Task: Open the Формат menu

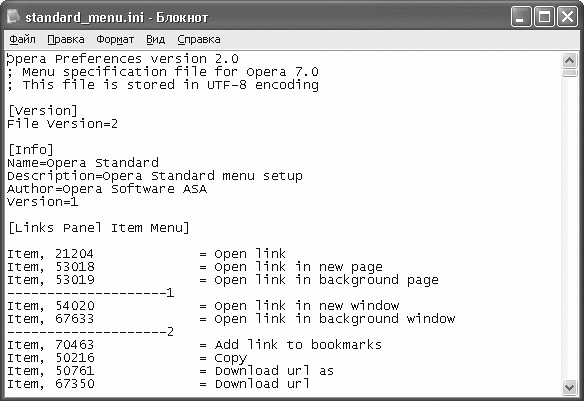Action: [x=115, y=39]
